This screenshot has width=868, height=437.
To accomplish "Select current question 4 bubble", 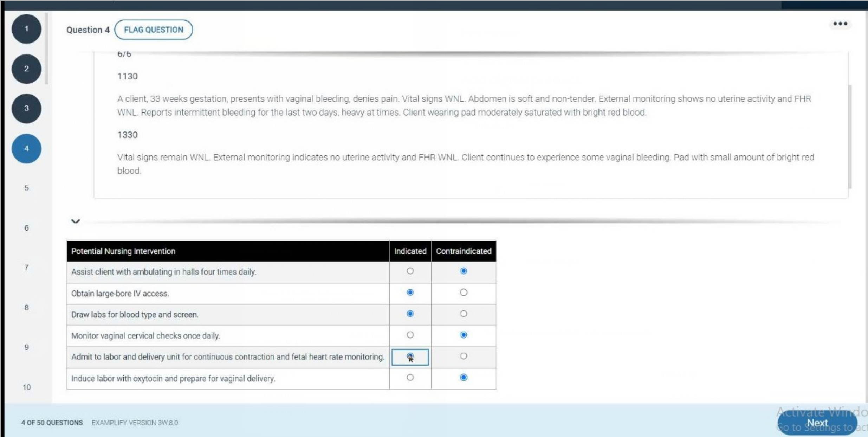I will (x=26, y=148).
